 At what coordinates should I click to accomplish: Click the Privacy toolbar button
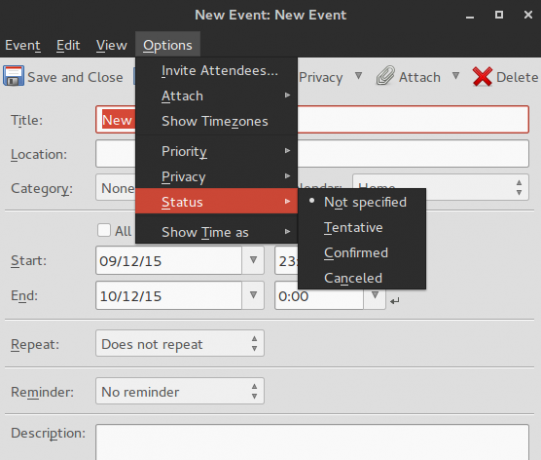[x=321, y=77]
